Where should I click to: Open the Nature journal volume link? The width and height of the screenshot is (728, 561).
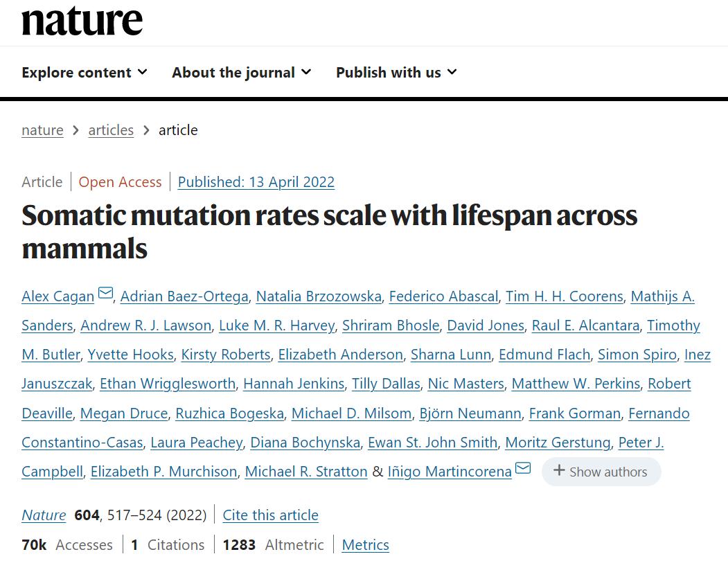pyautogui.click(x=44, y=515)
